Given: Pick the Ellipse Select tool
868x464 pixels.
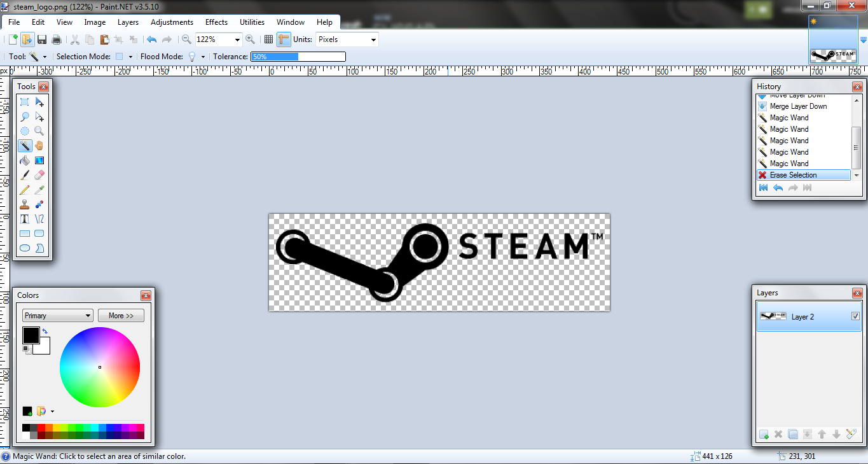Looking at the screenshot, I should point(25,131).
